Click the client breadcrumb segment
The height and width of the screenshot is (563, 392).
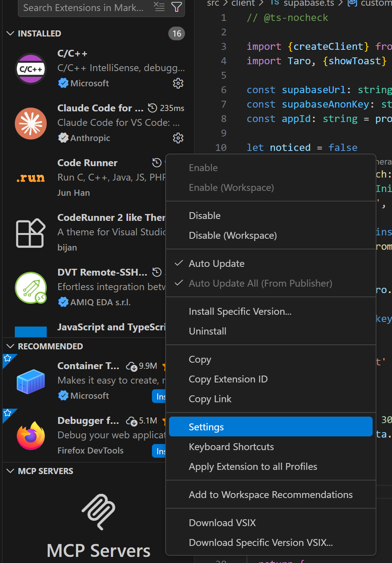click(x=243, y=3)
